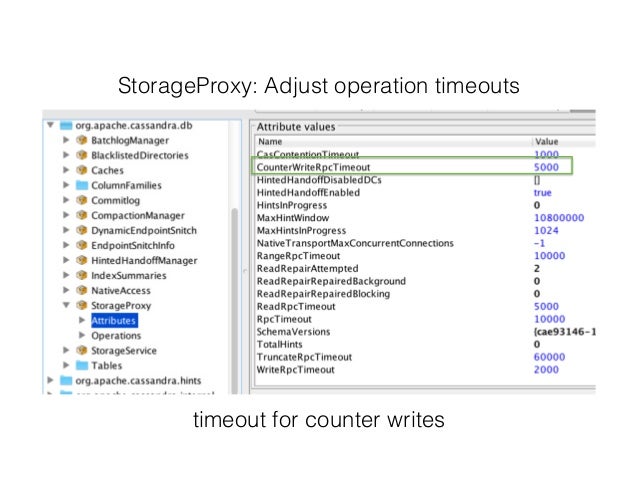Click the BatchlogManager bean icon

[x=82, y=140]
